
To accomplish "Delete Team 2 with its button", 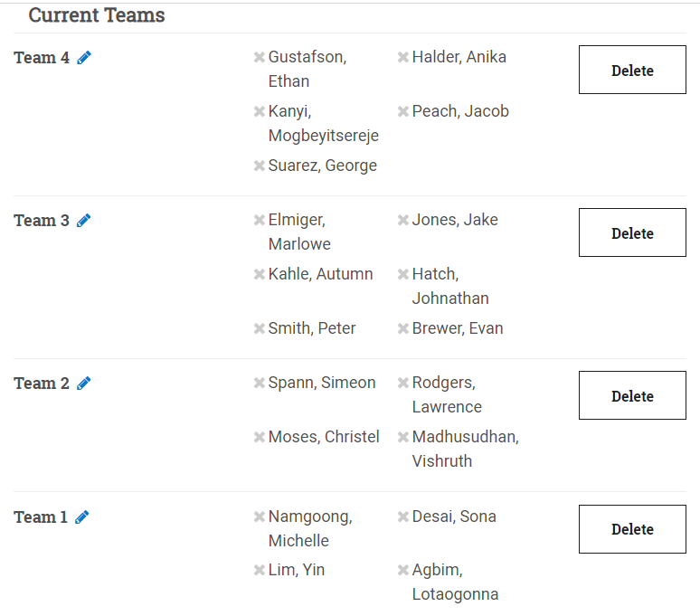I will tap(632, 396).
